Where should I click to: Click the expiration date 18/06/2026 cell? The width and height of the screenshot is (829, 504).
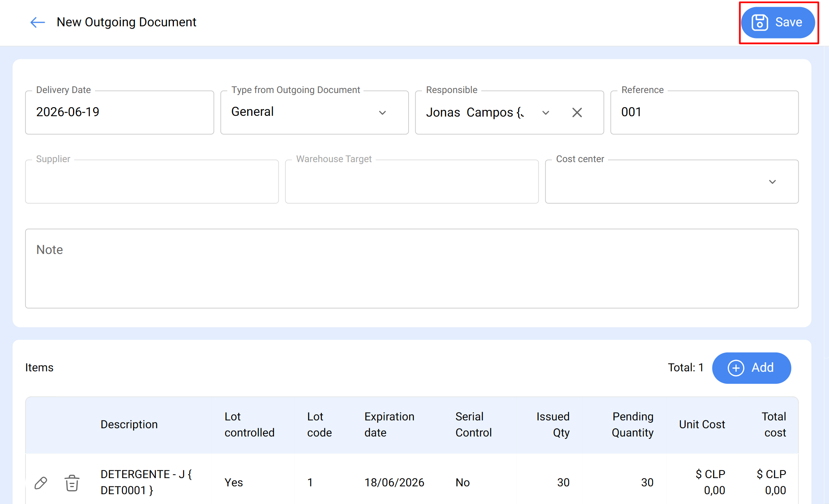394,482
